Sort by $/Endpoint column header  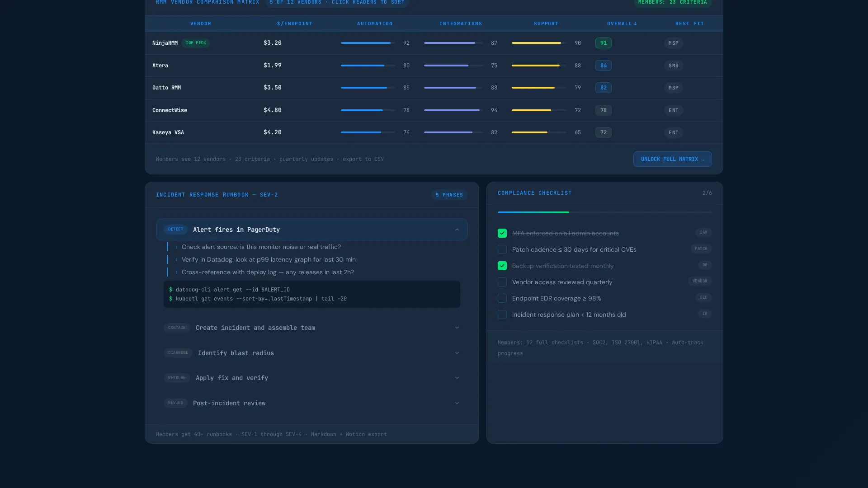point(295,23)
